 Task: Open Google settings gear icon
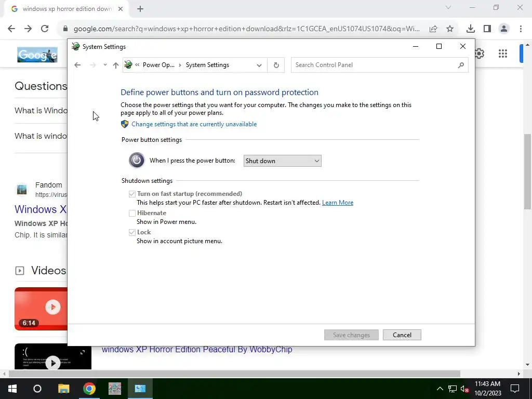pos(480,54)
